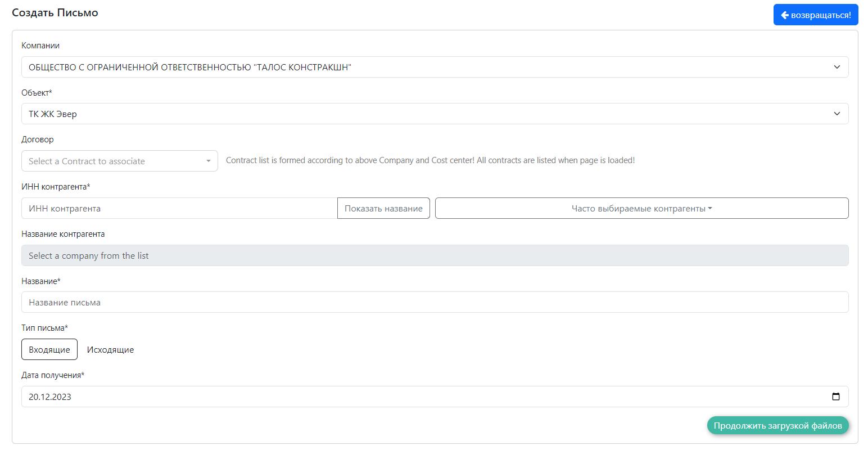Open the Компании company dropdown
This screenshot has height=450, width=868.
click(x=435, y=67)
